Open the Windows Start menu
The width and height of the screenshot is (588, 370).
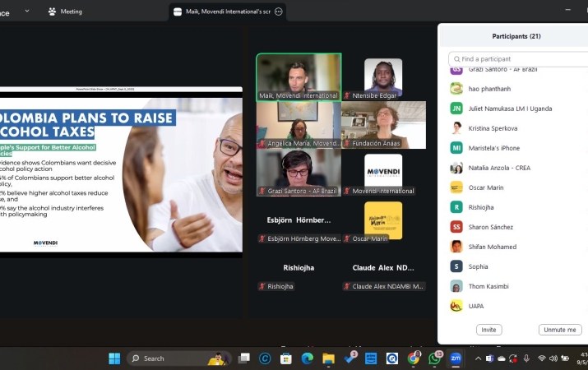click(114, 358)
